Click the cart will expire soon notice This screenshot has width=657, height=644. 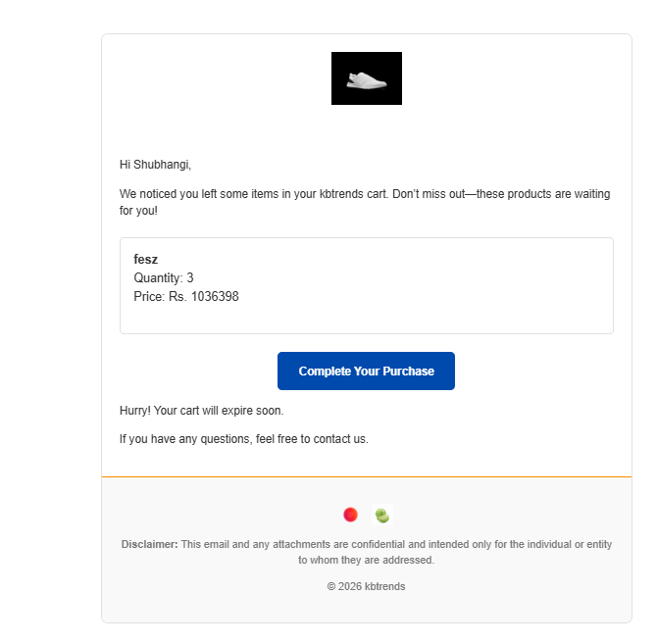202,411
